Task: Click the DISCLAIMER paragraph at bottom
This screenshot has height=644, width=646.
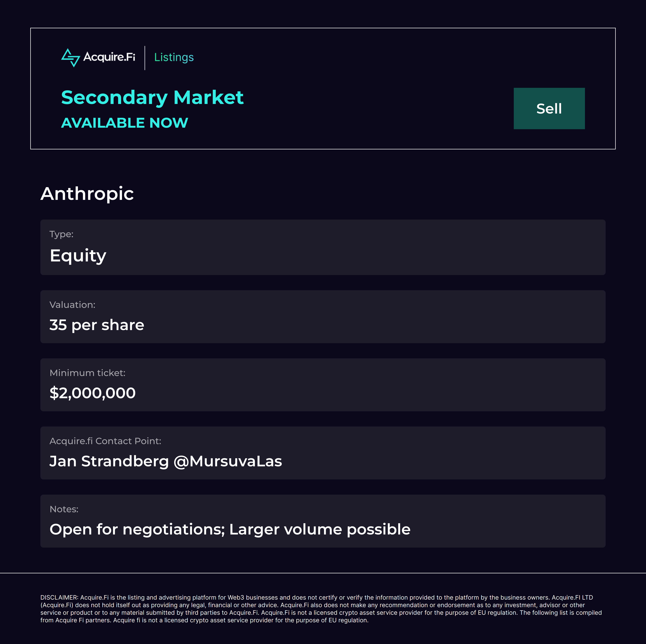Action: point(321,609)
